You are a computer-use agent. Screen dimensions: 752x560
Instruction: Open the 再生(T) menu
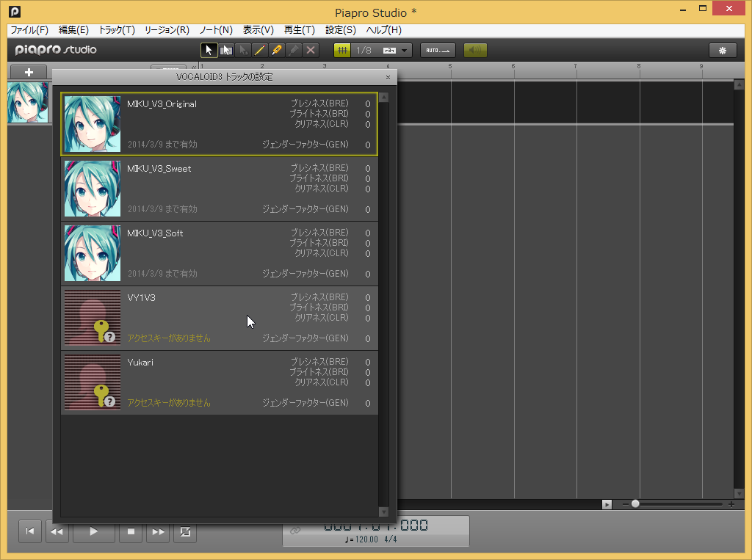click(x=300, y=30)
